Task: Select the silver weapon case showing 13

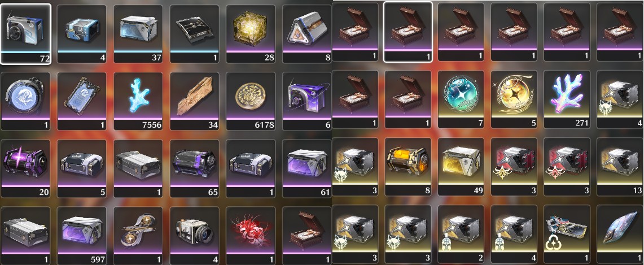Action: pyautogui.click(x=620, y=166)
